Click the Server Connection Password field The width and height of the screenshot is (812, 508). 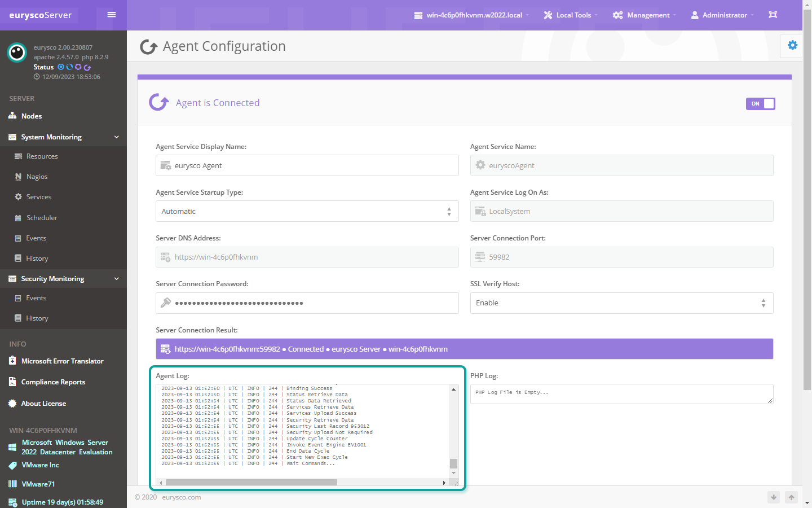(x=307, y=303)
